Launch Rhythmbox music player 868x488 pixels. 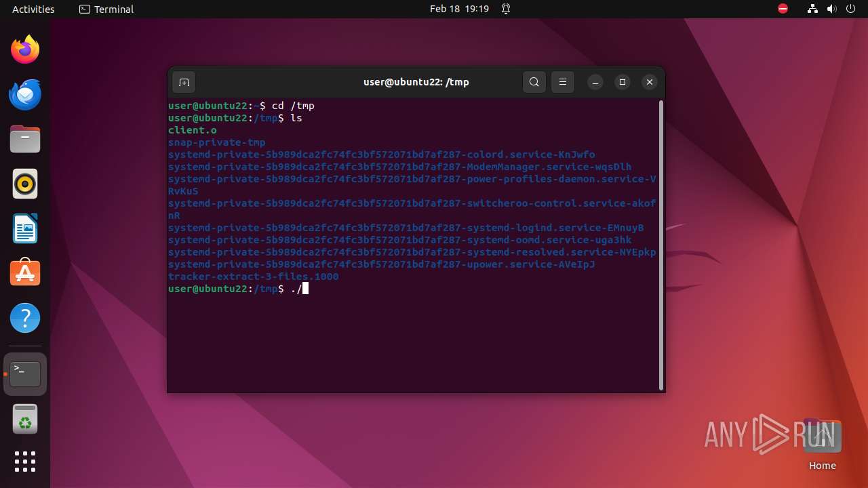pos(25,184)
